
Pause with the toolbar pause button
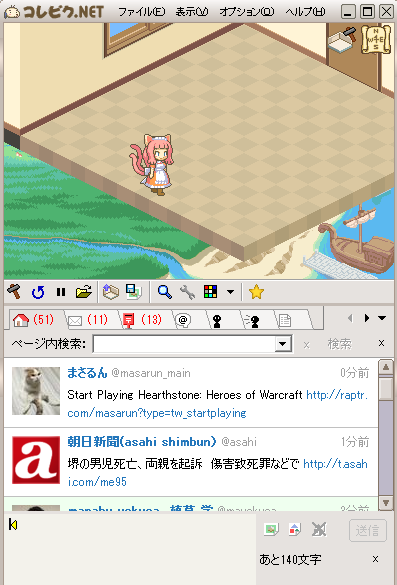coord(60,292)
